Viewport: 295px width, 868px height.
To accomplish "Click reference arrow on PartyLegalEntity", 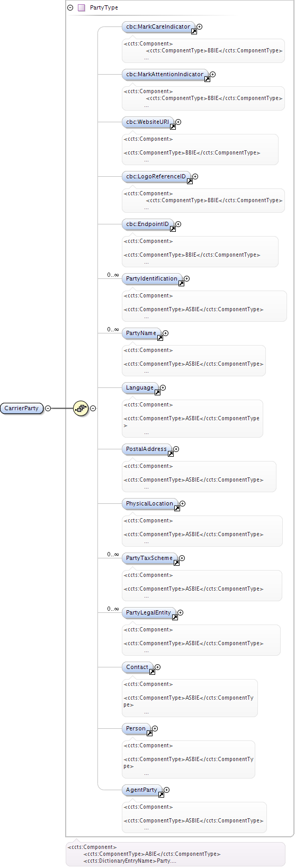I will [x=175, y=618].
